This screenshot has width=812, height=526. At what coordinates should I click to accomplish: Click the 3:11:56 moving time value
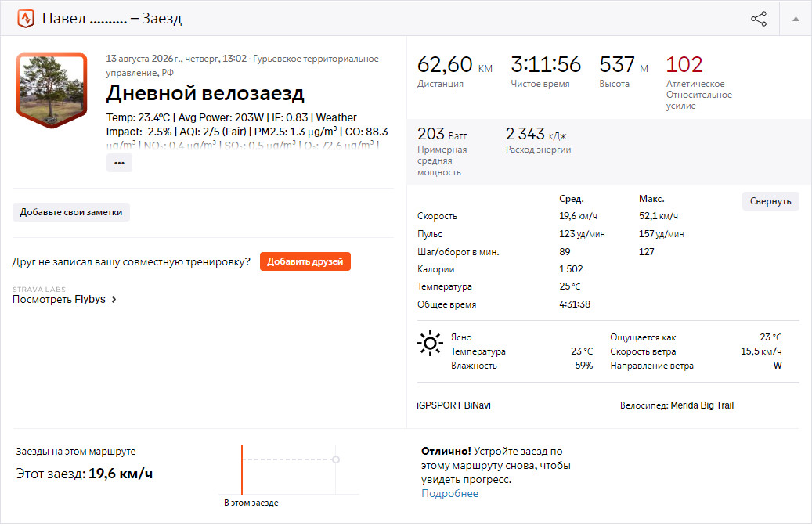click(546, 65)
